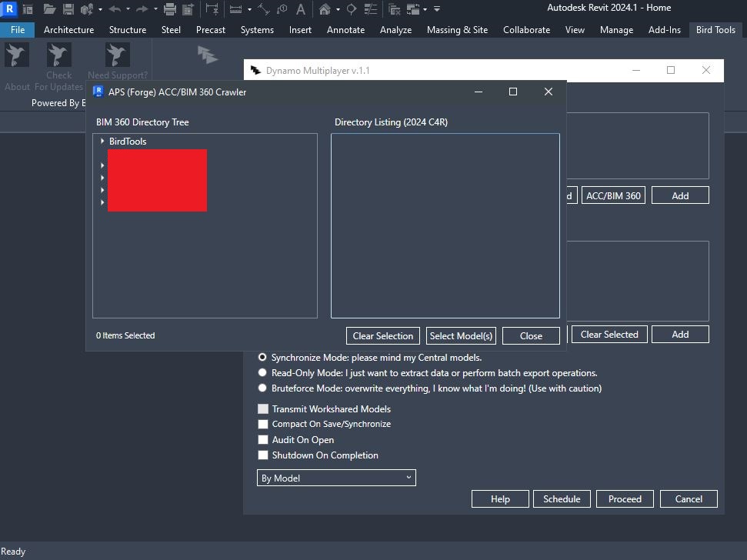Switch to the Collaborate ribbon tab
The width and height of the screenshot is (747, 560).
coord(526,29)
